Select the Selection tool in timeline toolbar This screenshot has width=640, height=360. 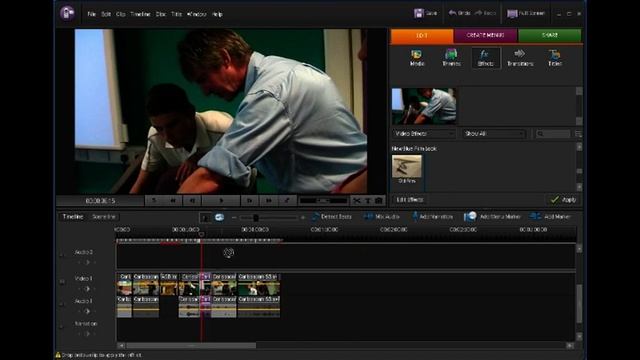click(205, 218)
